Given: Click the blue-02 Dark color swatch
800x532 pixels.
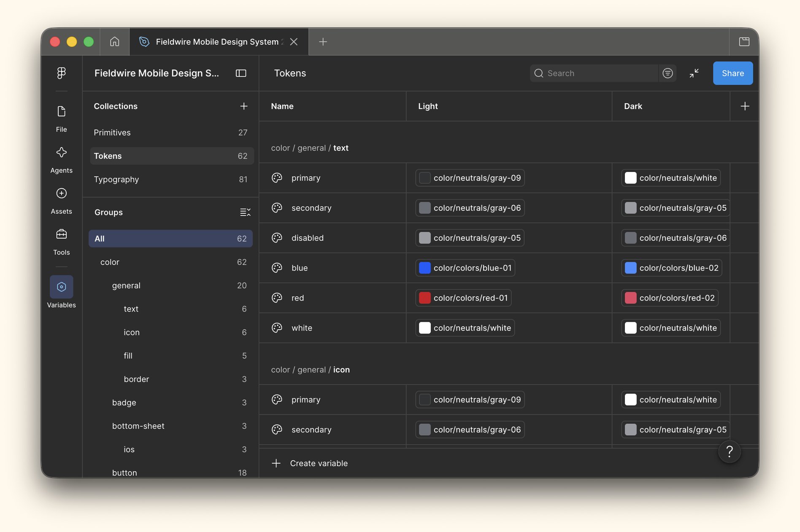Looking at the screenshot, I should (x=630, y=268).
